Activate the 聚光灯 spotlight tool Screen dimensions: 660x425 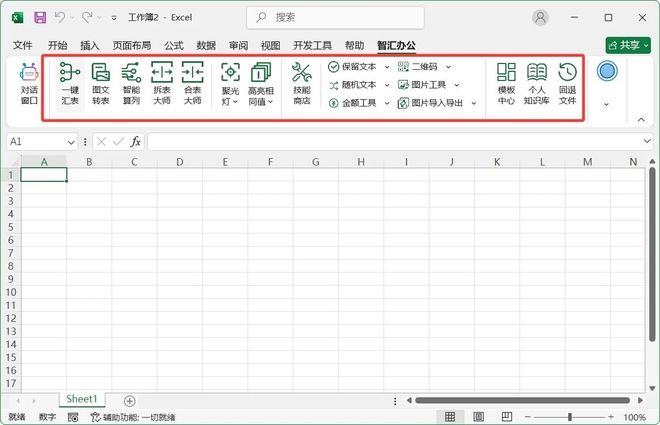pyautogui.click(x=230, y=83)
